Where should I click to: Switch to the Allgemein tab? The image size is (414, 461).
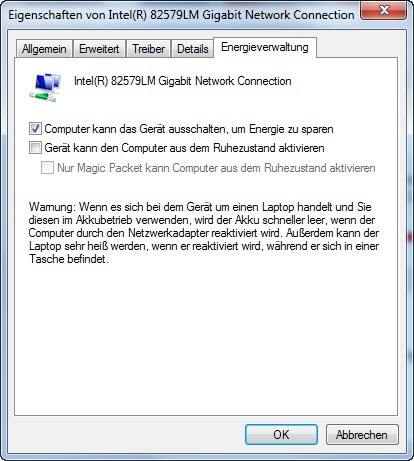44,49
